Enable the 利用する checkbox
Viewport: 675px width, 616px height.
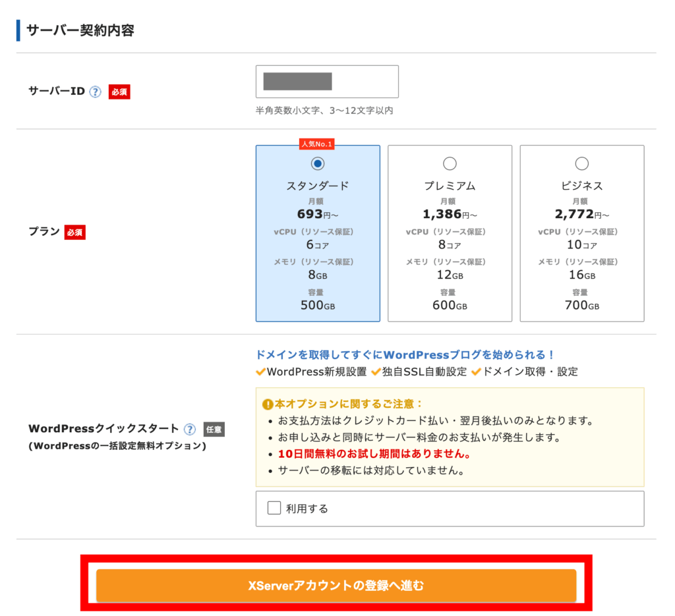[x=274, y=508]
